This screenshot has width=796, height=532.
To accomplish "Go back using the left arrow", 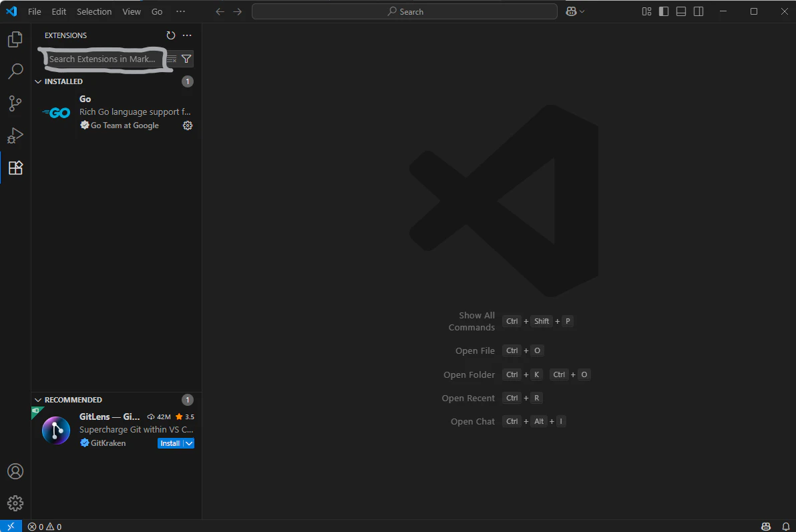I will coord(220,11).
